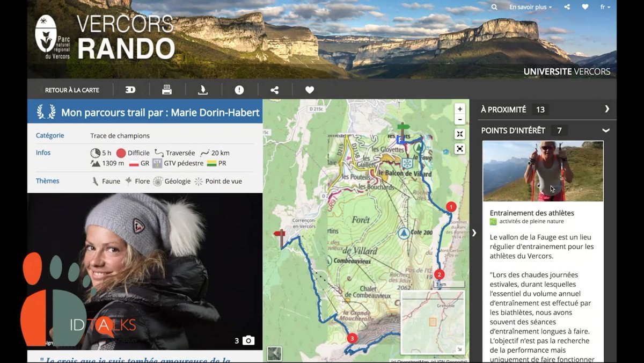
Task: Open favorites heart in the header
Action: tap(585, 7)
